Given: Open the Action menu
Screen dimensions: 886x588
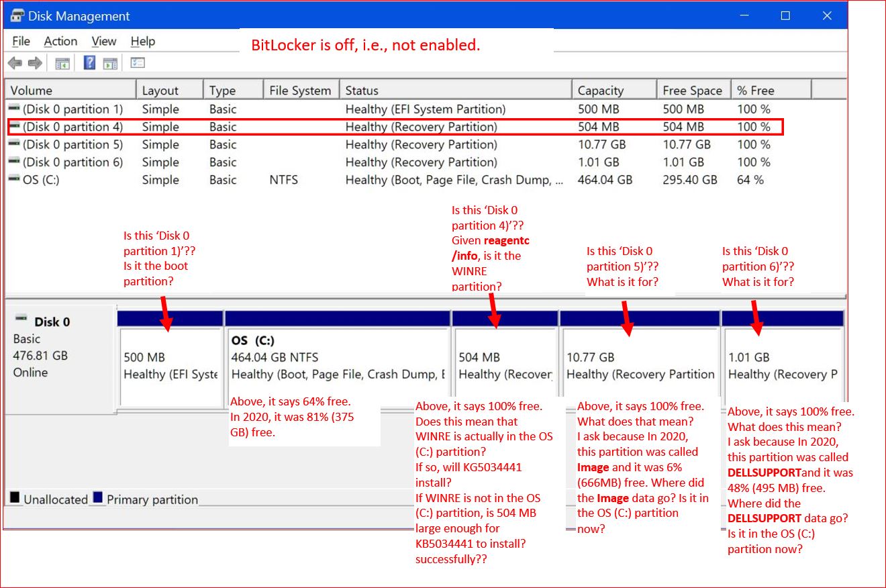Looking at the screenshot, I should (x=60, y=42).
